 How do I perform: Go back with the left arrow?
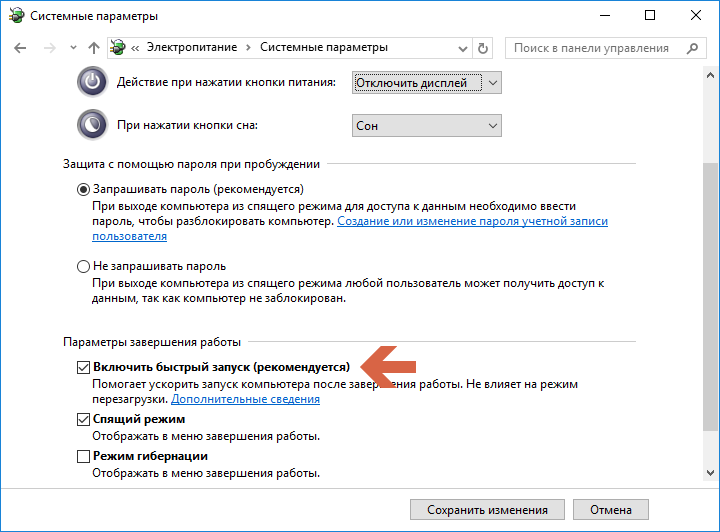[x=20, y=48]
